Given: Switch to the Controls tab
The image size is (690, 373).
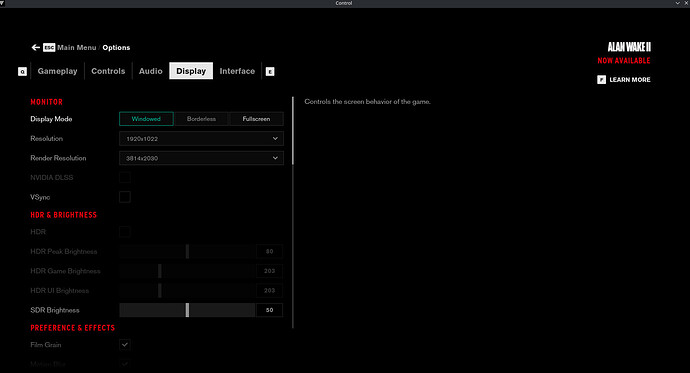Looking at the screenshot, I should pos(108,71).
